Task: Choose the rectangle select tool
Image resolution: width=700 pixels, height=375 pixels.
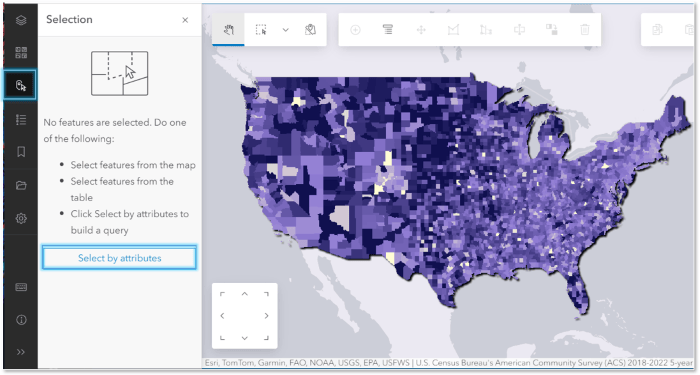Action: point(261,30)
